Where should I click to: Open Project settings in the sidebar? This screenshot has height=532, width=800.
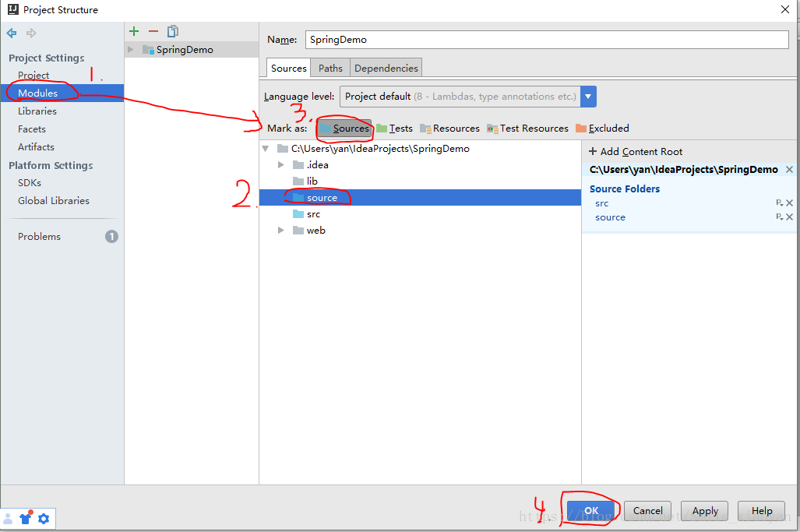tap(33, 75)
